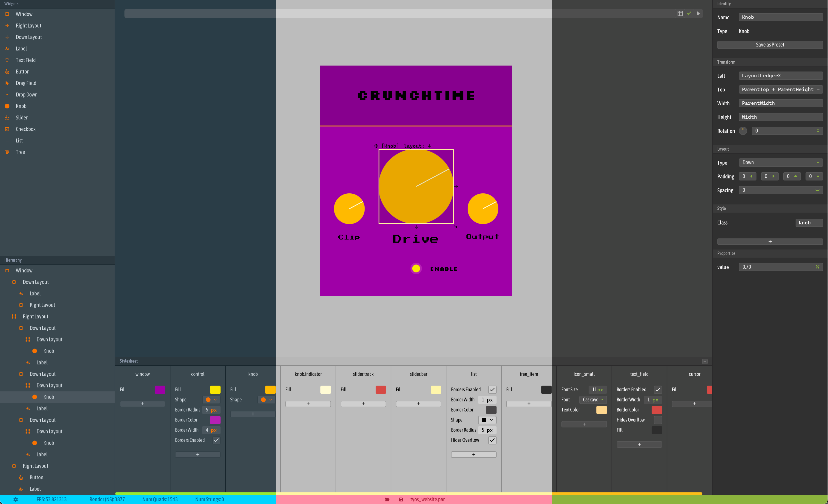
Task: Select highlighted Knob in Hierarchy tree
Action: point(57,397)
